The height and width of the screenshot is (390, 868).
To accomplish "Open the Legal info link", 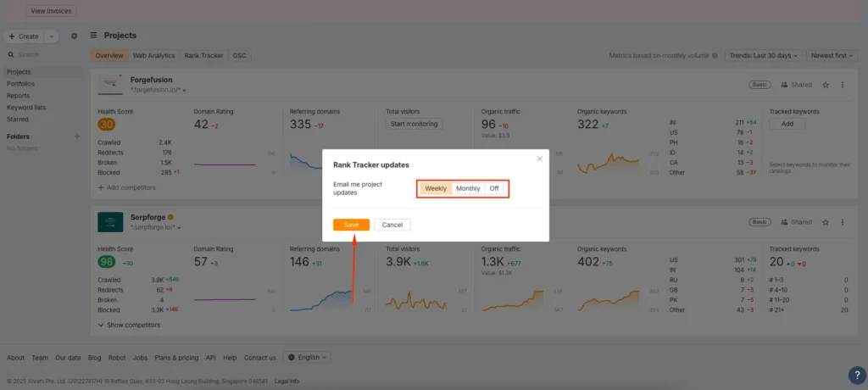I will pyautogui.click(x=287, y=382).
